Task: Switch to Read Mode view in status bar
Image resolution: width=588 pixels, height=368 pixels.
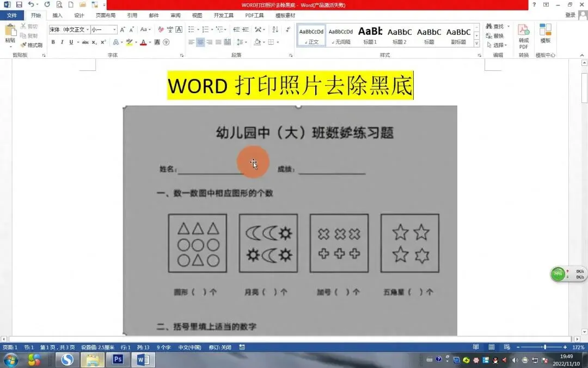Action: 475,347
